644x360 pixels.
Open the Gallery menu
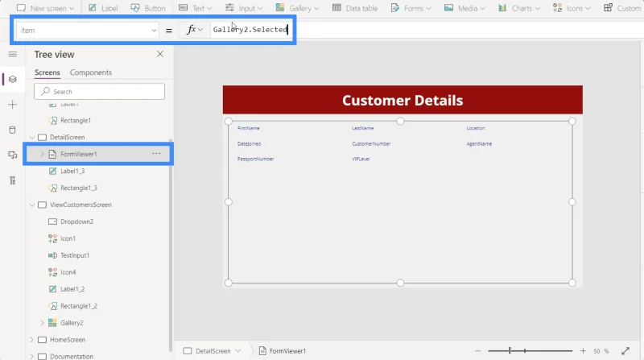297,8
